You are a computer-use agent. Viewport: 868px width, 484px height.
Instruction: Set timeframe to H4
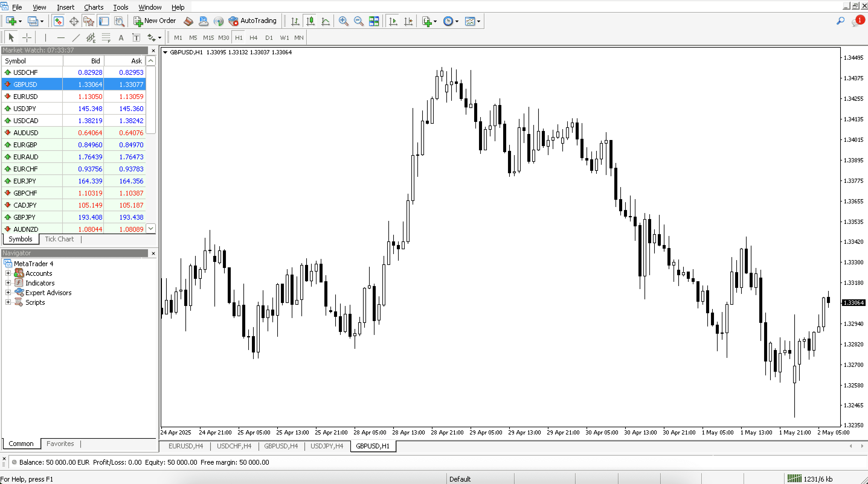(253, 38)
